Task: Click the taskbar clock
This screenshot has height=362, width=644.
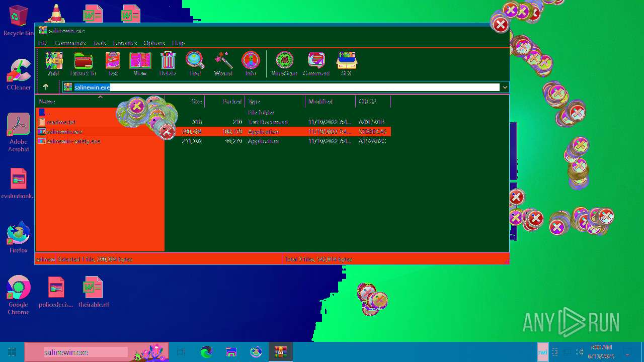Action: 601,352
